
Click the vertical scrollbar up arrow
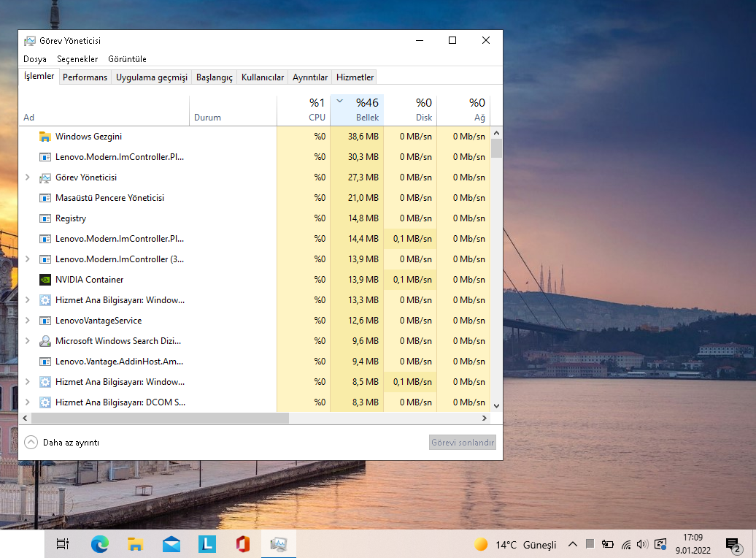[497, 133]
